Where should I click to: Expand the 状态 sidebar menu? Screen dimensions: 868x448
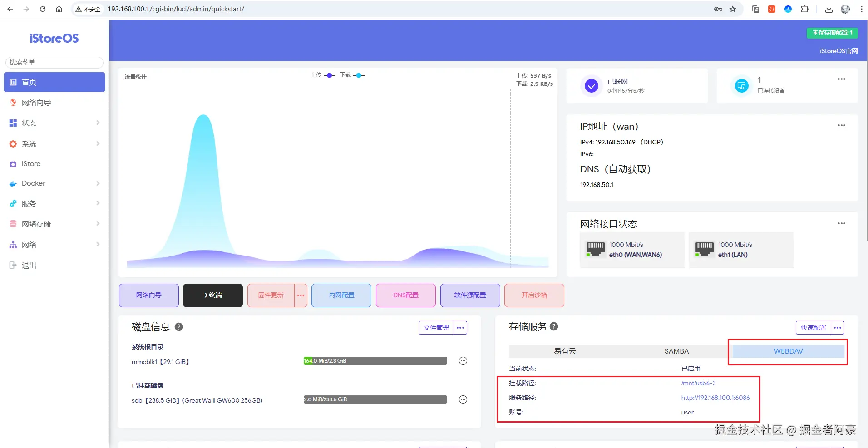54,123
